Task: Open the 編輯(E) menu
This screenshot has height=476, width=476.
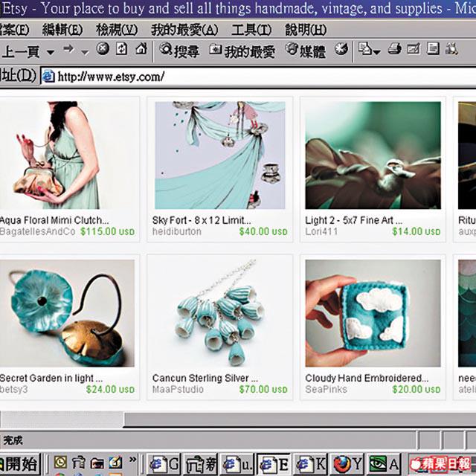Action: 62,30
